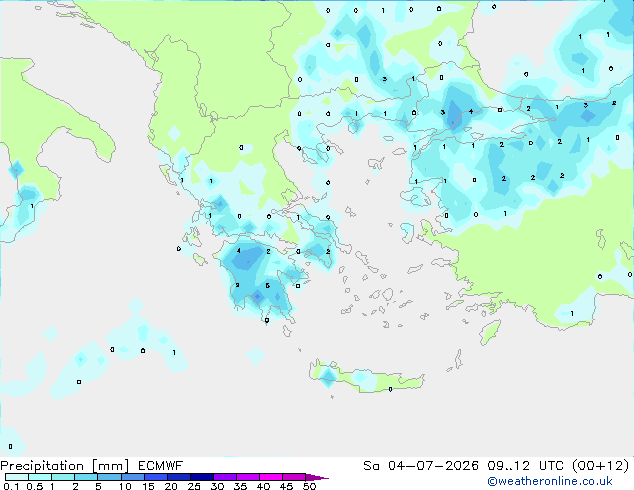Click the over-50 arrow tip of legend
The image size is (634, 490).
pyautogui.click(x=317, y=477)
